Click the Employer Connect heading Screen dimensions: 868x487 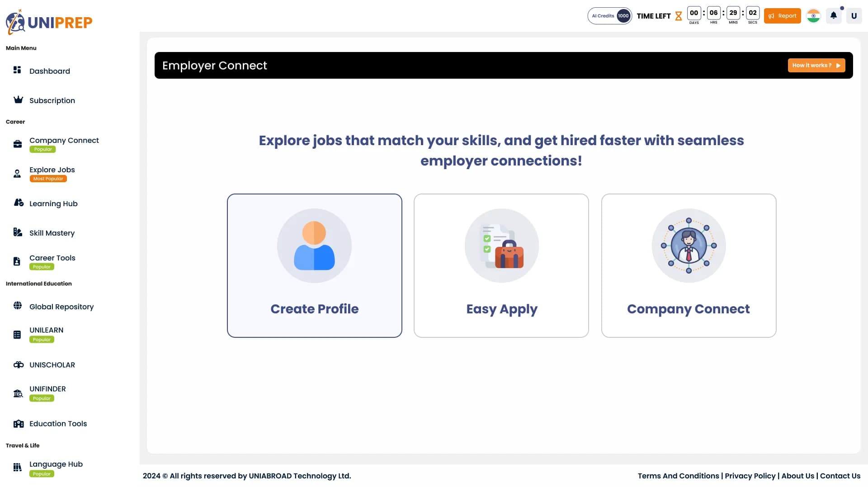(x=214, y=66)
